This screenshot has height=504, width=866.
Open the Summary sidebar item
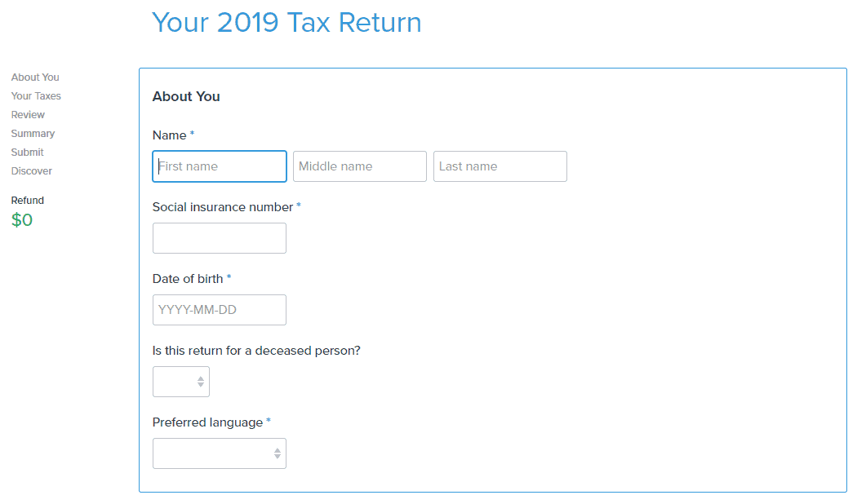tap(33, 134)
